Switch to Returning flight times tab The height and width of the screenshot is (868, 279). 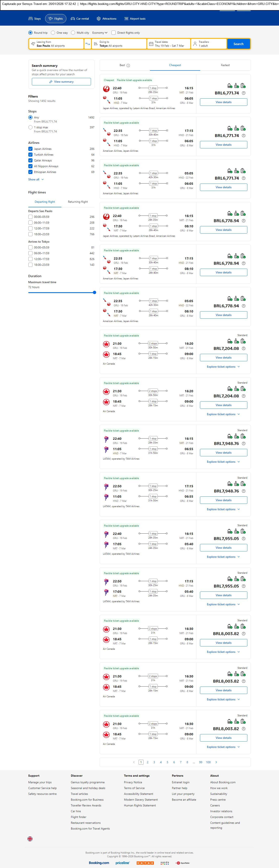(78, 202)
